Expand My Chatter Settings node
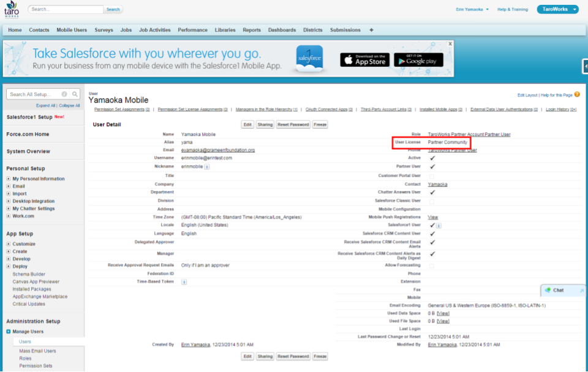Viewport: 588px width, 372px height. point(8,209)
